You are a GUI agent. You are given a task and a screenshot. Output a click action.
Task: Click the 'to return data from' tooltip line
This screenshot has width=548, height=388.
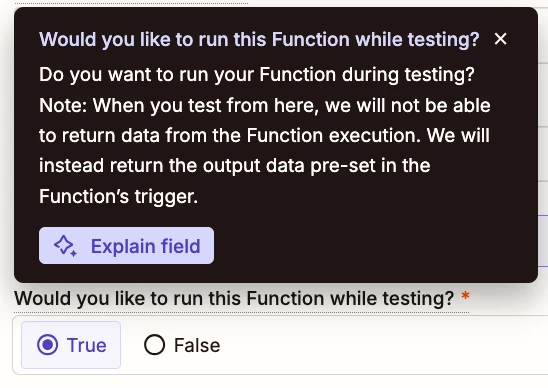point(264,135)
